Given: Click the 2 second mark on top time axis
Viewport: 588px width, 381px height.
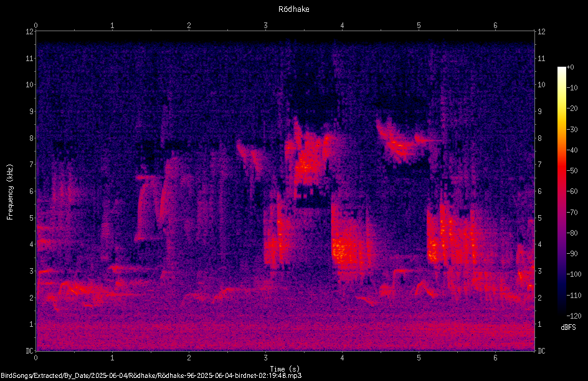Looking at the screenshot, I should point(189,26).
